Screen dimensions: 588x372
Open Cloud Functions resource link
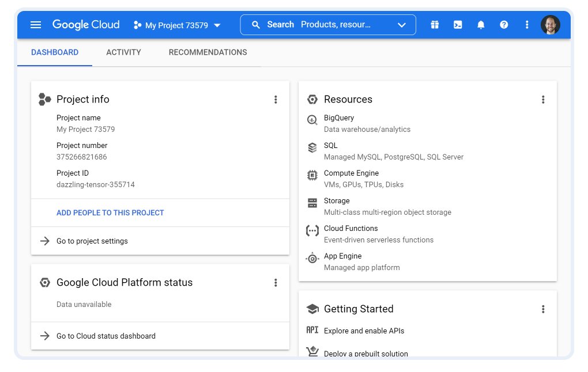coord(351,229)
